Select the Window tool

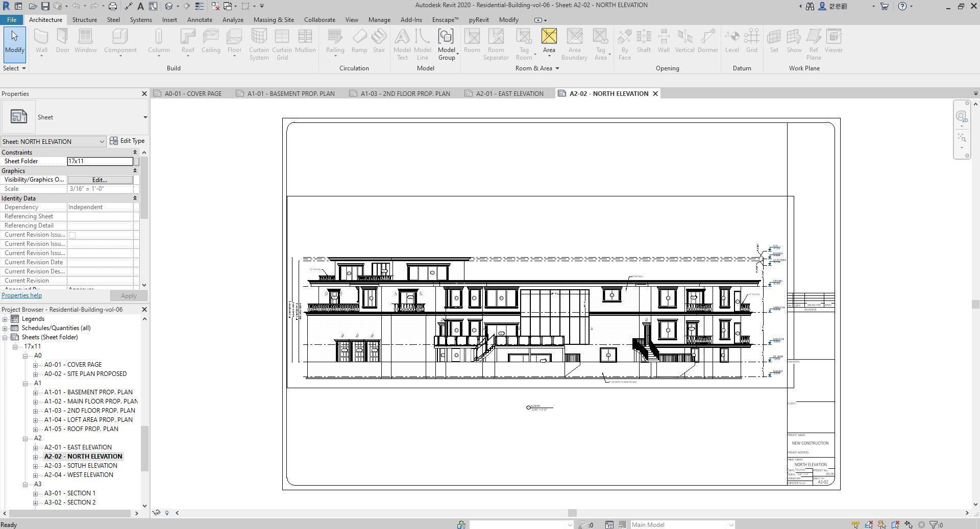[x=85, y=41]
